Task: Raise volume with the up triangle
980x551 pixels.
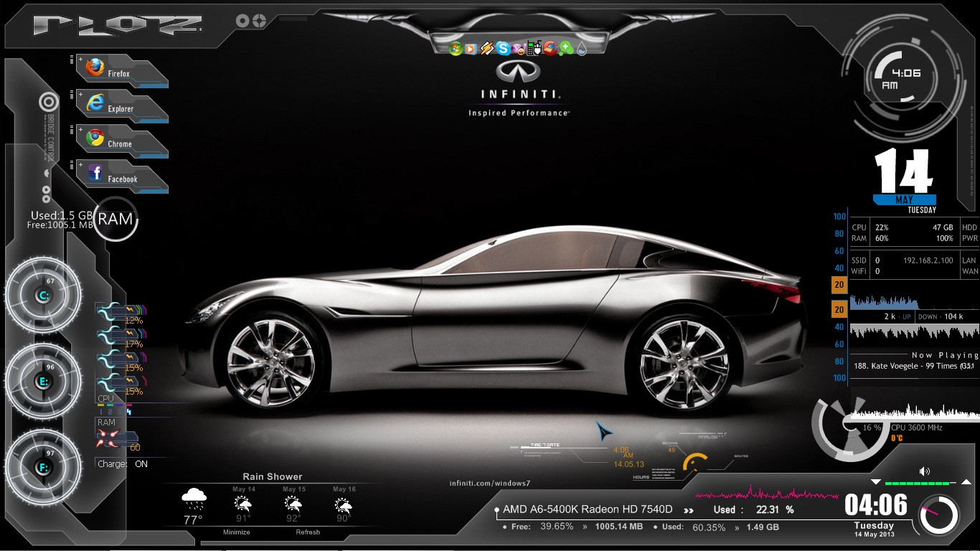Action: (966, 481)
